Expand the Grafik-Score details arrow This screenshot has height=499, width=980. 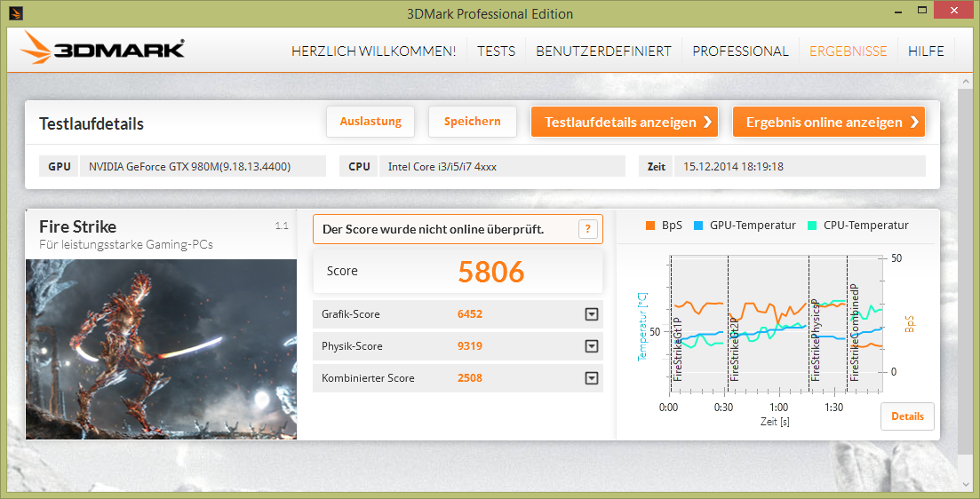(x=591, y=314)
